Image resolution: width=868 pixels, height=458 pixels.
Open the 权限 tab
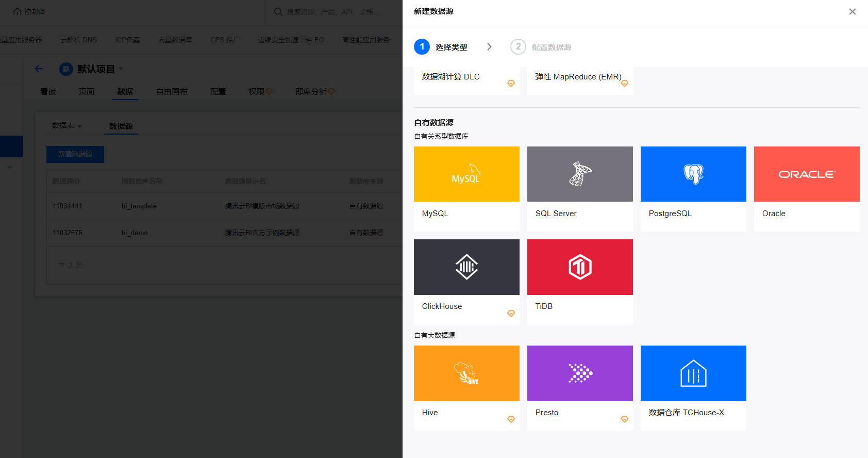[256, 91]
